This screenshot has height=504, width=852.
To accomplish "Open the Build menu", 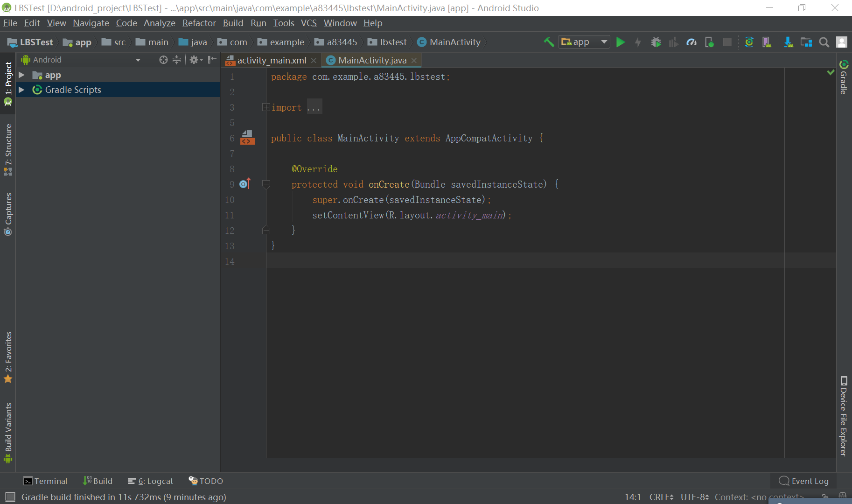I will coord(233,23).
